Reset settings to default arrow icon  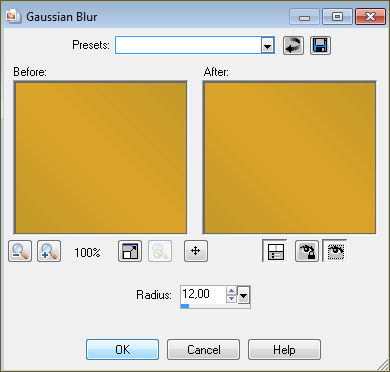(x=293, y=45)
